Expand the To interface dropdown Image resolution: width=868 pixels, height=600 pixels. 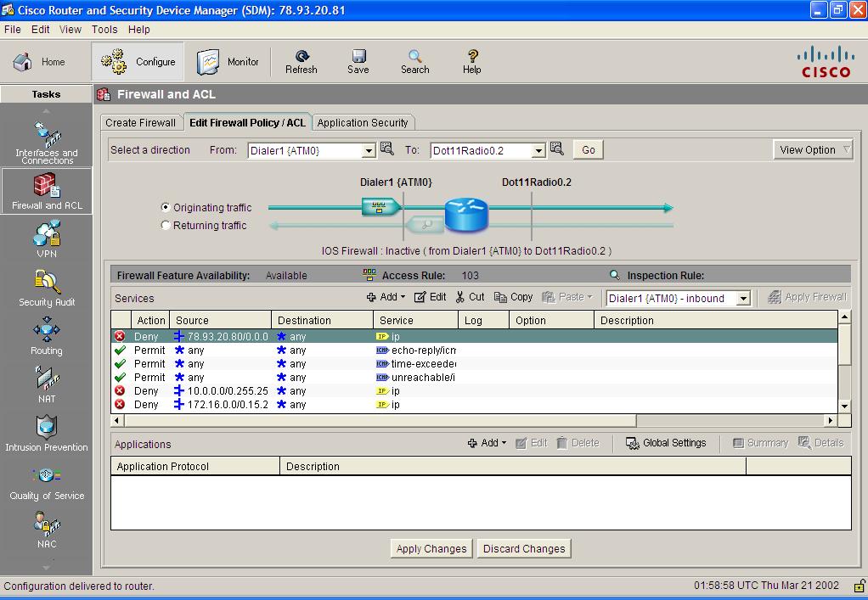coord(538,150)
